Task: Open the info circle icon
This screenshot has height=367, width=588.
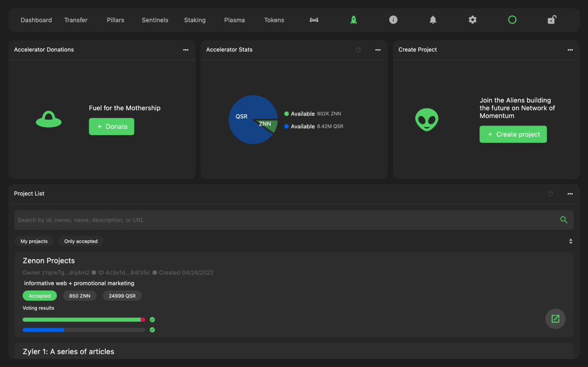Action: coord(393,20)
